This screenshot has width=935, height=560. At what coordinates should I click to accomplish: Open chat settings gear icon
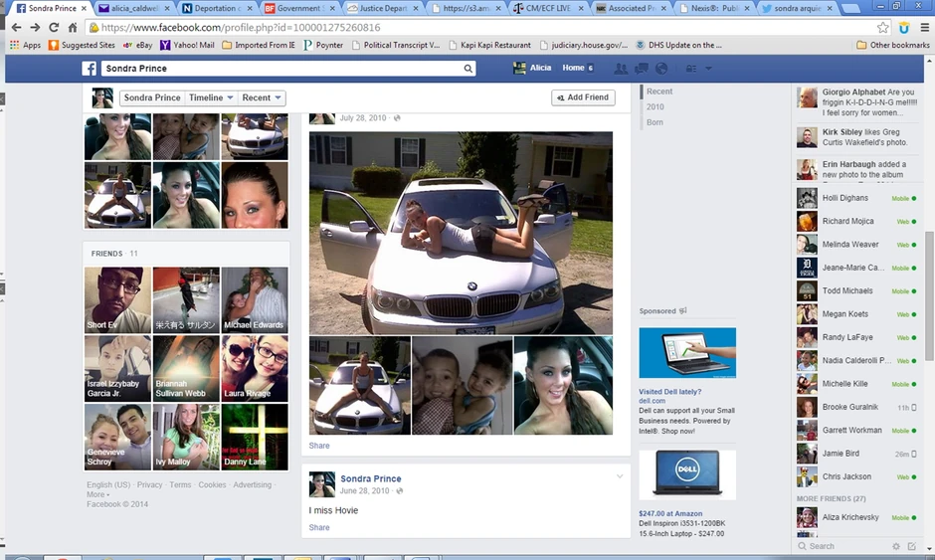click(x=896, y=546)
